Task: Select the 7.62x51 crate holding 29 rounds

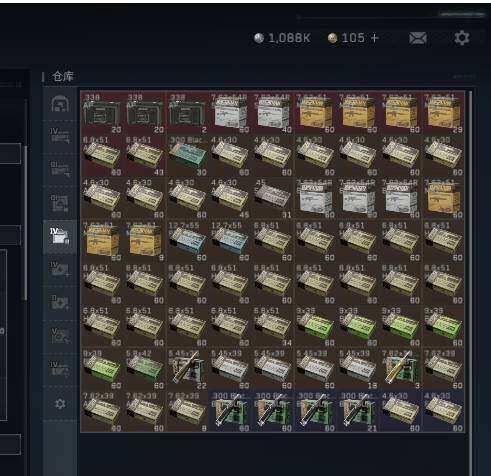Action: [x=443, y=113]
